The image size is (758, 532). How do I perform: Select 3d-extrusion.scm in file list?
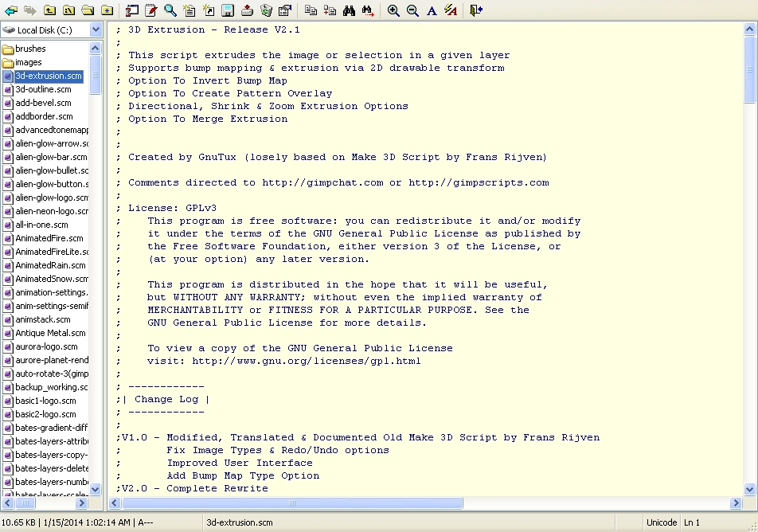click(x=49, y=76)
